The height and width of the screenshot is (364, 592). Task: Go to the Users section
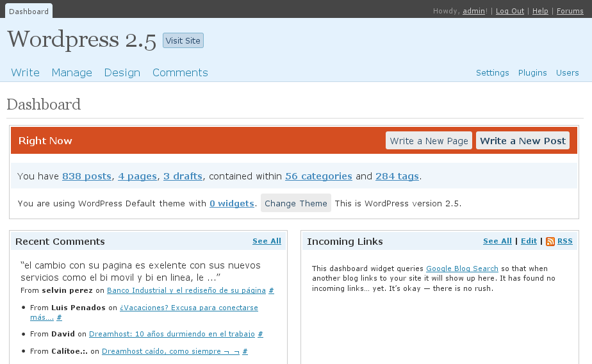(567, 72)
